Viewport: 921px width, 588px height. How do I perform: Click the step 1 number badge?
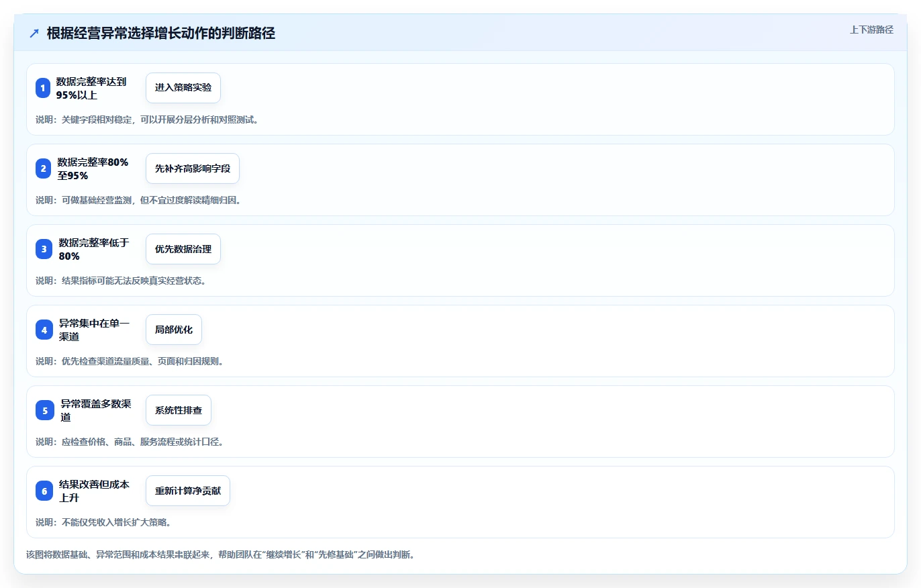pyautogui.click(x=43, y=88)
